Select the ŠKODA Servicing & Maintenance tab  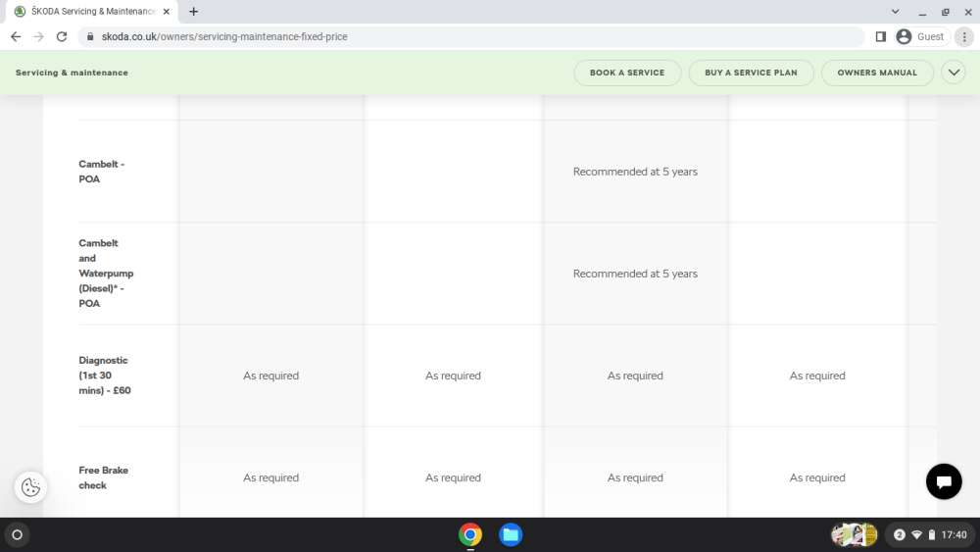coord(92,11)
